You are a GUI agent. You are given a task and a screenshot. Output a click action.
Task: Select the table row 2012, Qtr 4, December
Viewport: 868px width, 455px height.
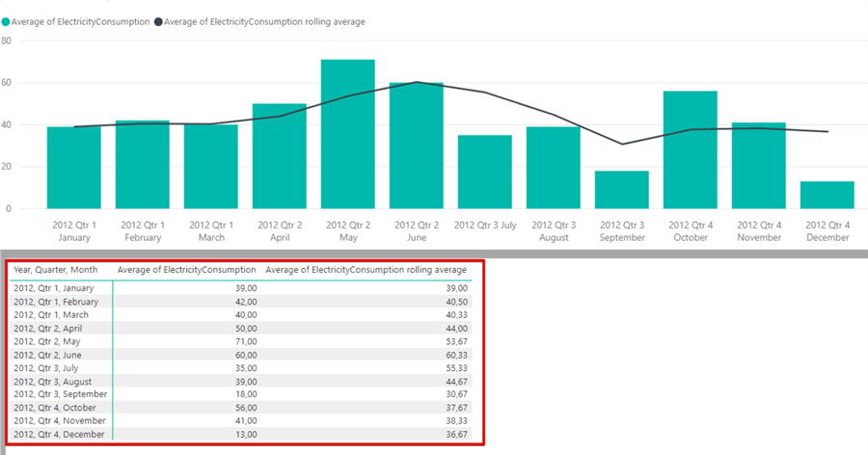(x=241, y=434)
